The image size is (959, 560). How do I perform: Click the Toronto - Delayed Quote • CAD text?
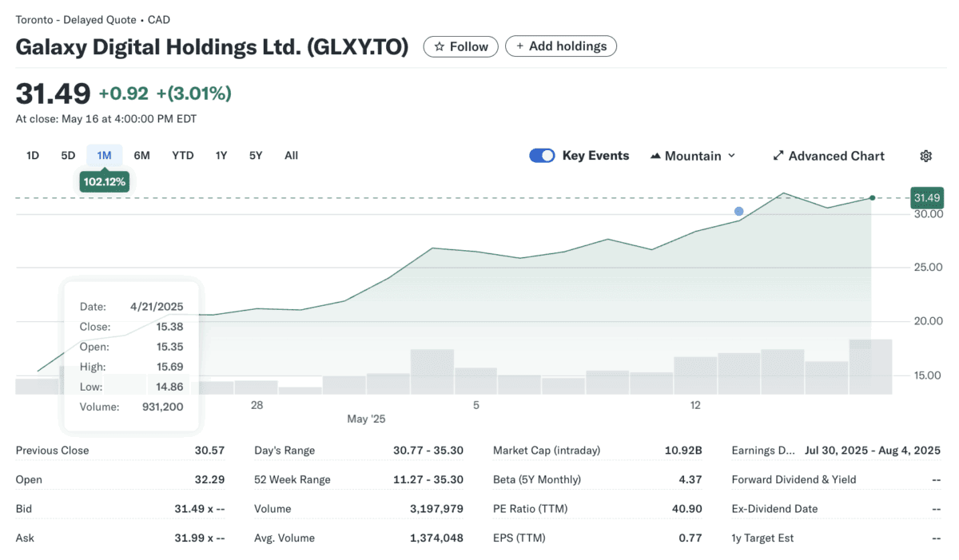click(93, 20)
